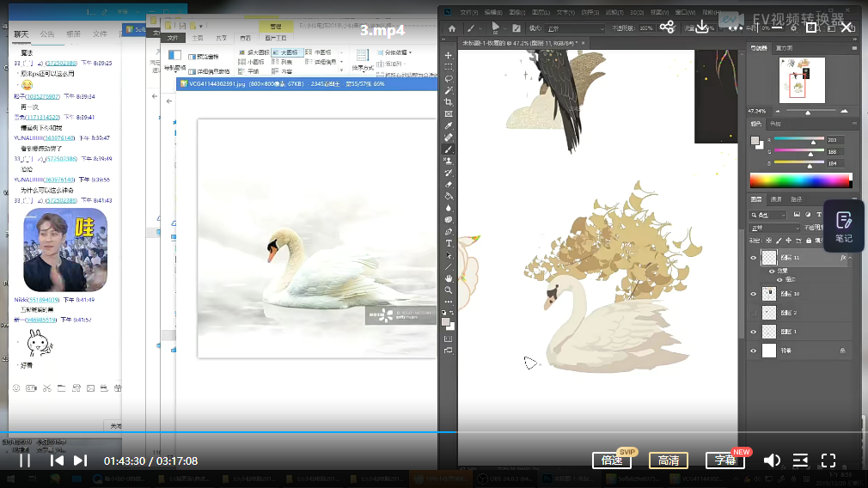868x488 pixels.
Task: Select the Eyedropper tool
Action: [449, 126]
